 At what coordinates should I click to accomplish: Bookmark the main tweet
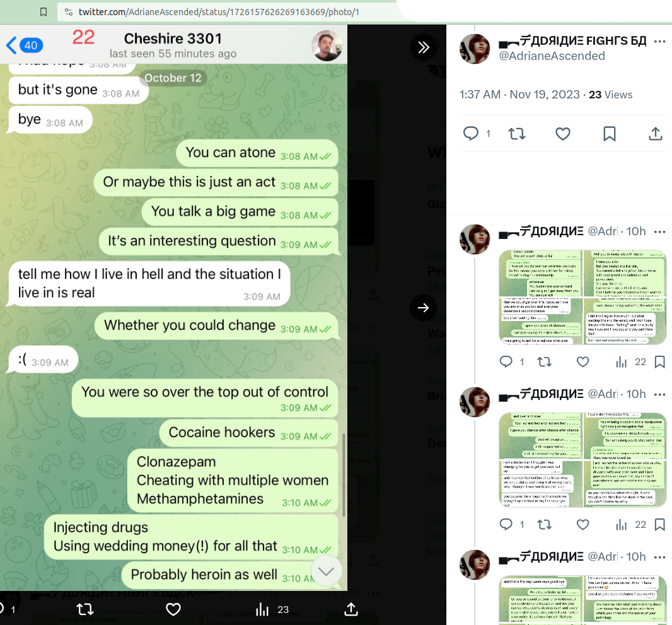click(609, 134)
